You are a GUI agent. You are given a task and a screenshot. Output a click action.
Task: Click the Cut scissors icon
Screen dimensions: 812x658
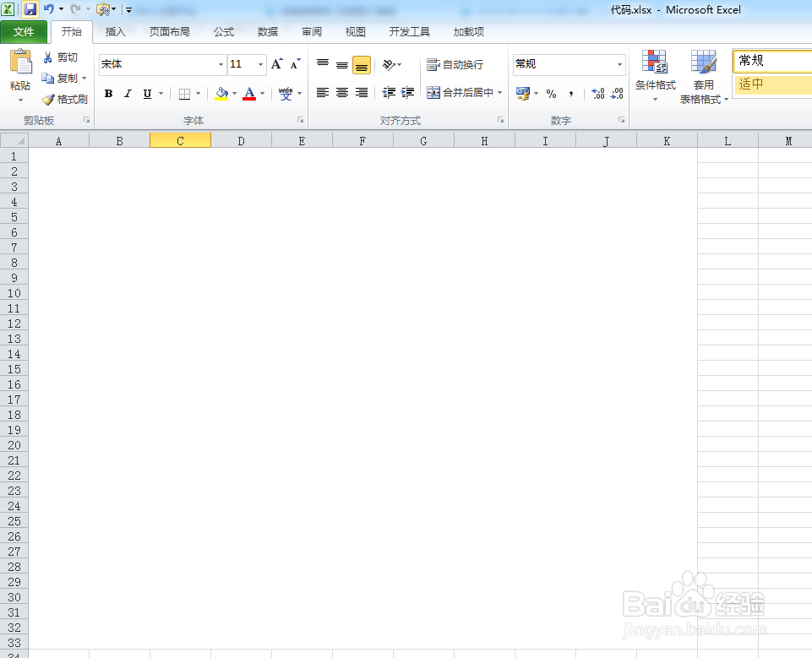point(47,57)
